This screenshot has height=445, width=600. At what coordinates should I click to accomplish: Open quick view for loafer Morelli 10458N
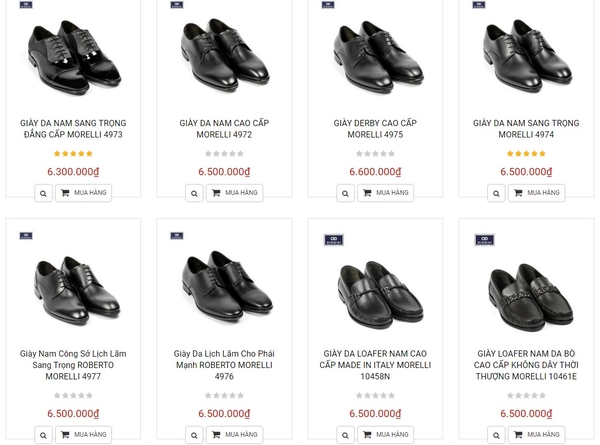pos(345,435)
